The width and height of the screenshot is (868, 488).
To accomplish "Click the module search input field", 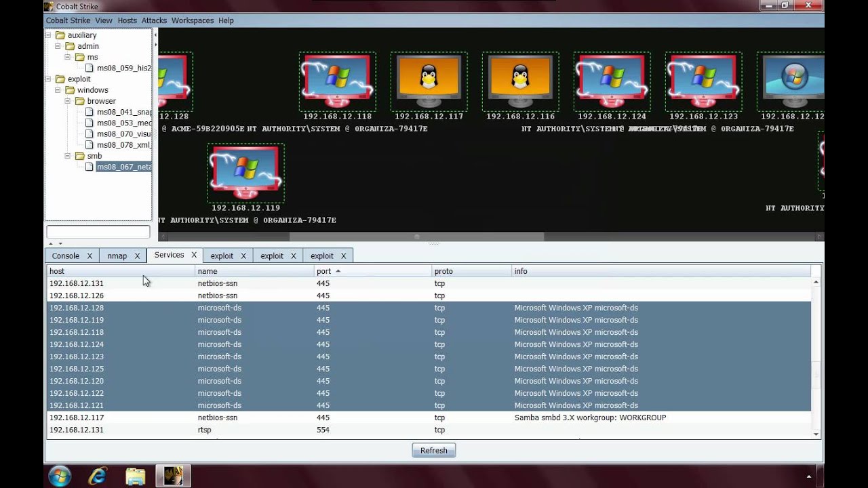I will [98, 232].
